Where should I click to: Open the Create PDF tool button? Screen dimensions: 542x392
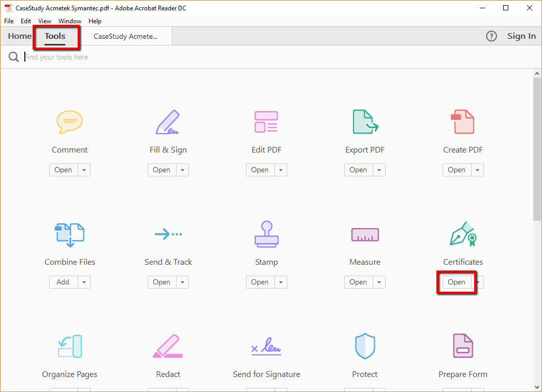click(x=457, y=170)
